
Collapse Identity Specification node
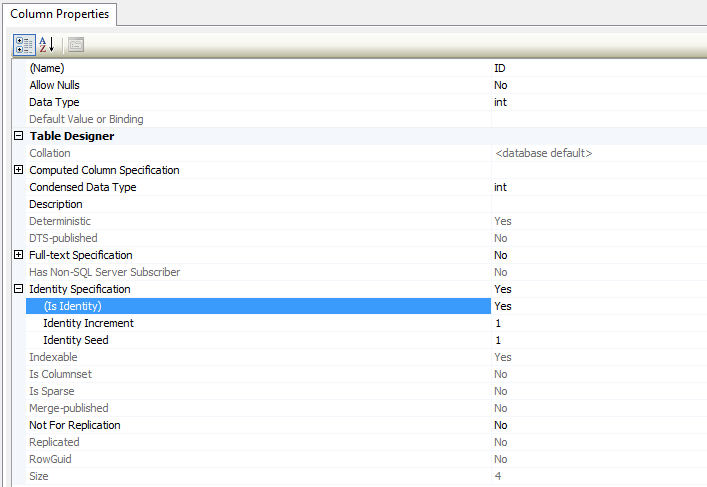(x=18, y=289)
